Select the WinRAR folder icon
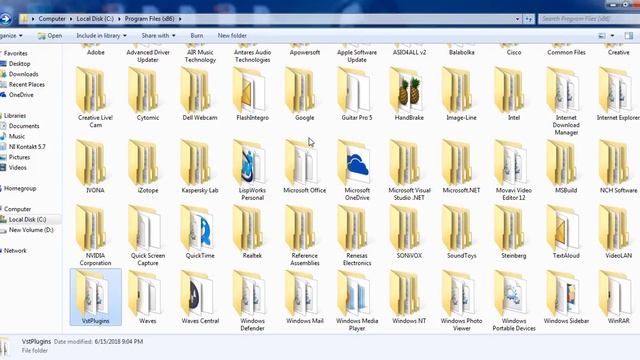 coord(616,294)
